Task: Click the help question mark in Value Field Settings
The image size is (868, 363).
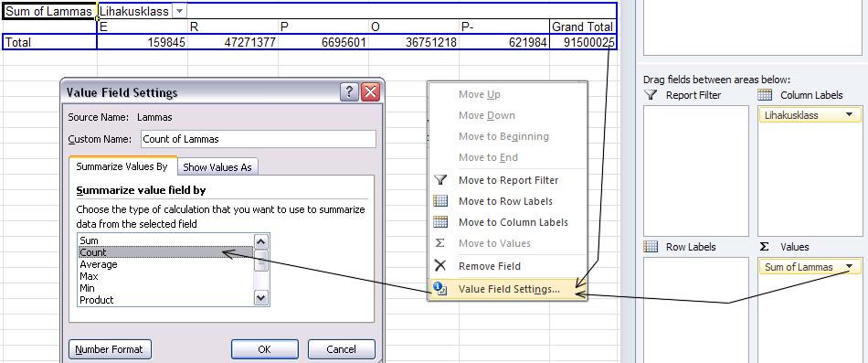Action: 349,92
